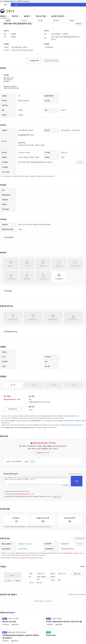
Task: Select the 식사제공(2식) welfare icon
Action: click(59, 277)
